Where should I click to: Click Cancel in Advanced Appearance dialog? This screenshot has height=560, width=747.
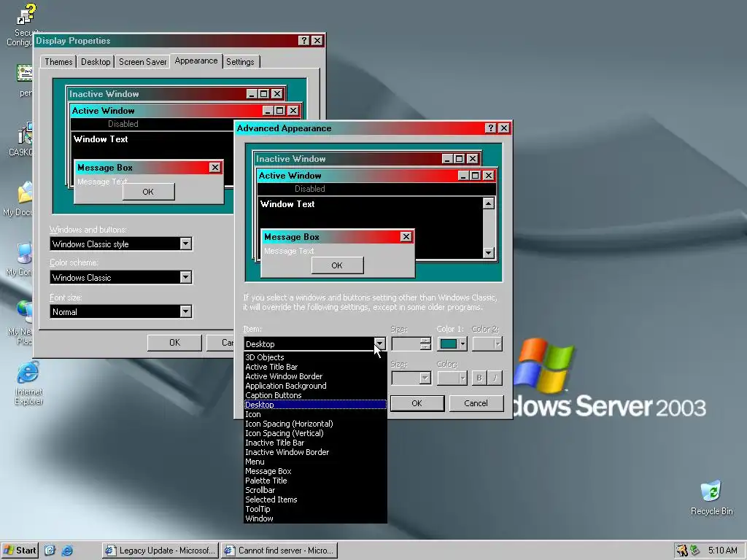point(476,403)
